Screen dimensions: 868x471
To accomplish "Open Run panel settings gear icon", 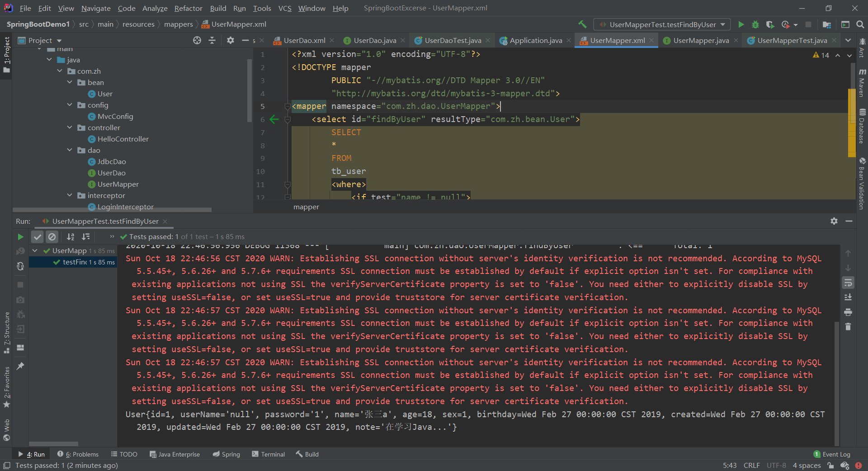I will click(x=834, y=221).
